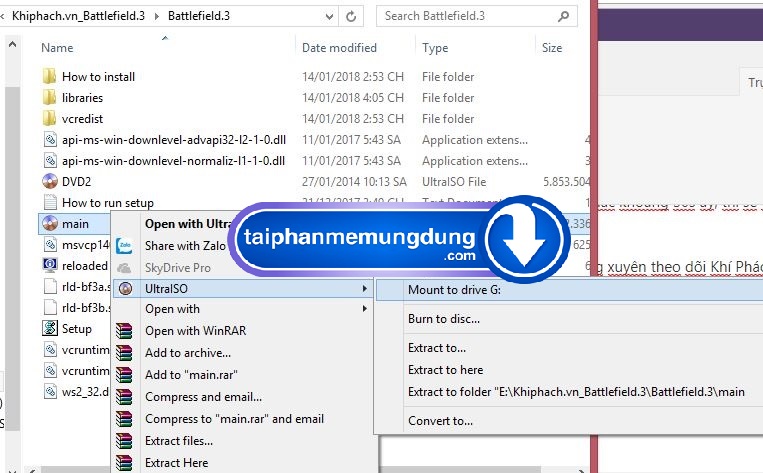This screenshot has width=763, height=473.
Task: Expand the UltraISO submenu arrow
Action: pos(364,289)
